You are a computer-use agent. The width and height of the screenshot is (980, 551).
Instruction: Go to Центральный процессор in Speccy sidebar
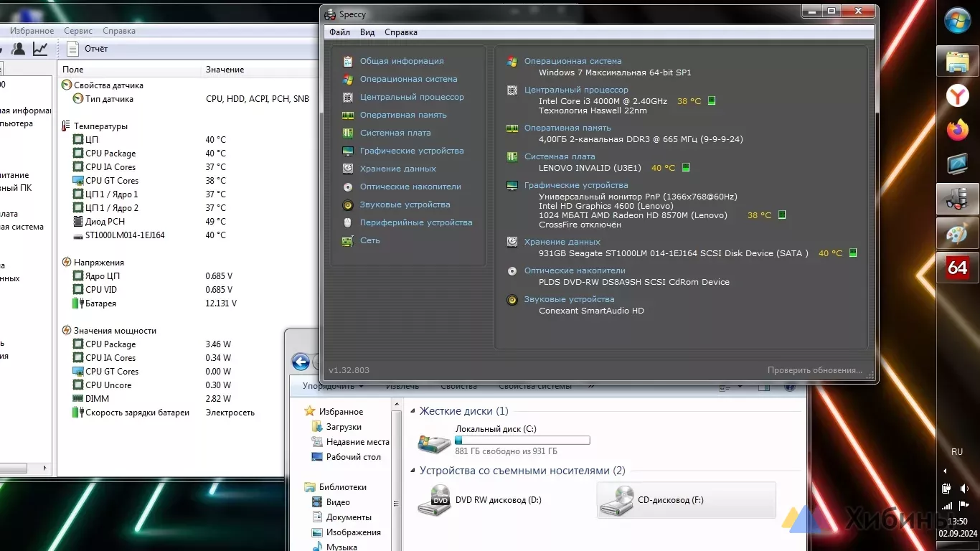[x=412, y=97]
